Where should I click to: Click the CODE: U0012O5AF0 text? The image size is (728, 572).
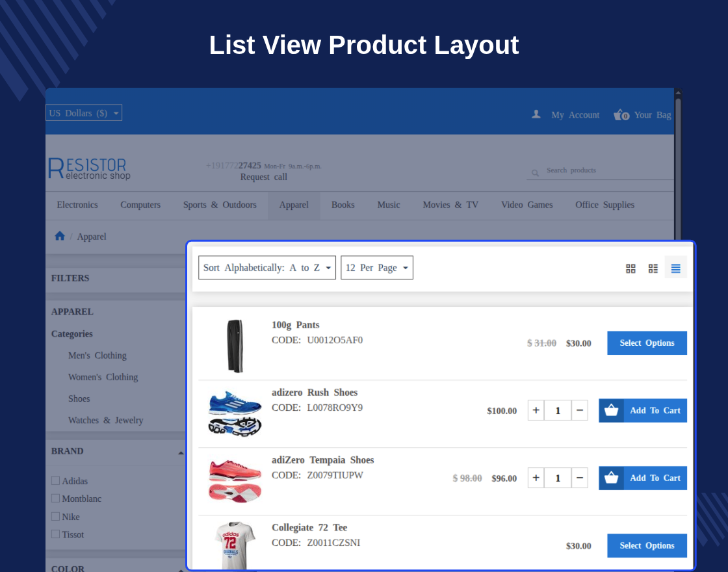coord(317,340)
